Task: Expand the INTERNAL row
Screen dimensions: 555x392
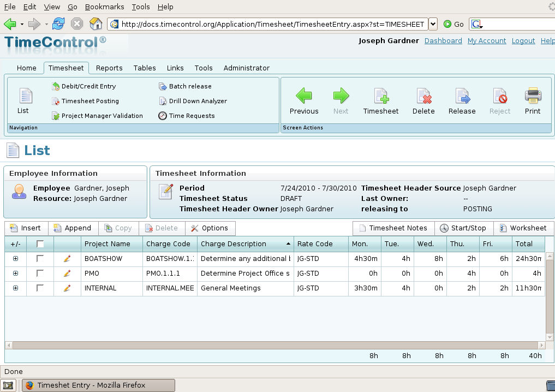Action: (x=15, y=288)
